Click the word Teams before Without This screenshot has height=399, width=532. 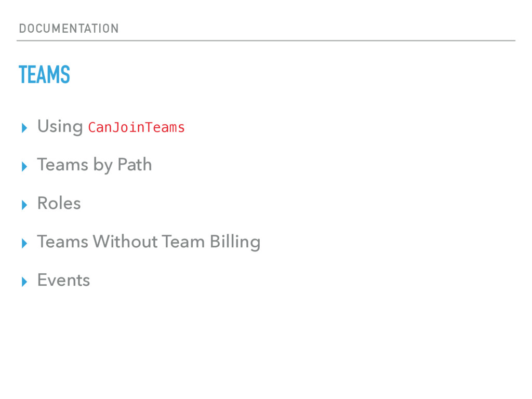(x=63, y=242)
